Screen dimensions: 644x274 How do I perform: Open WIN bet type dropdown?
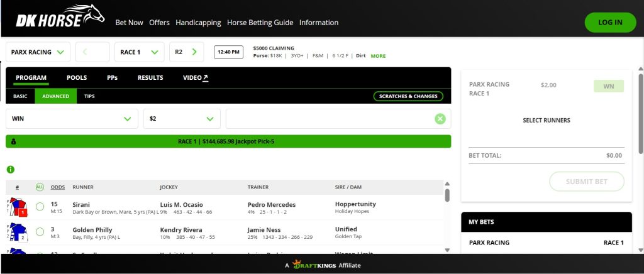(72, 119)
